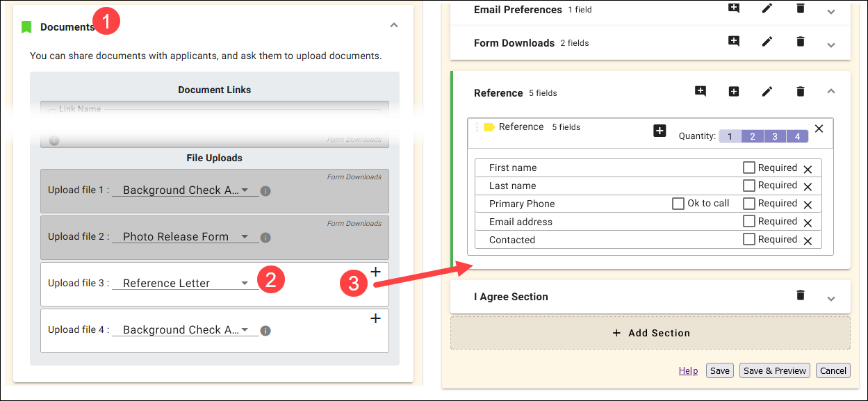Mark Last name as Required
The image size is (868, 401).
click(749, 186)
